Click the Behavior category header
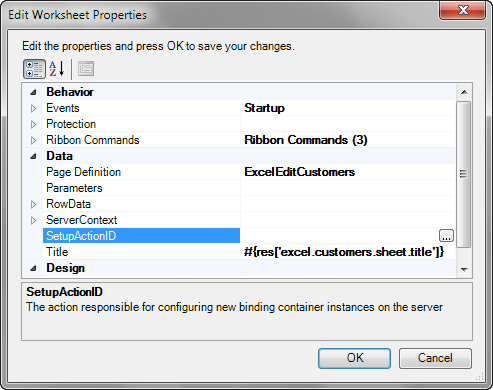This screenshot has width=493, height=390. tap(70, 92)
